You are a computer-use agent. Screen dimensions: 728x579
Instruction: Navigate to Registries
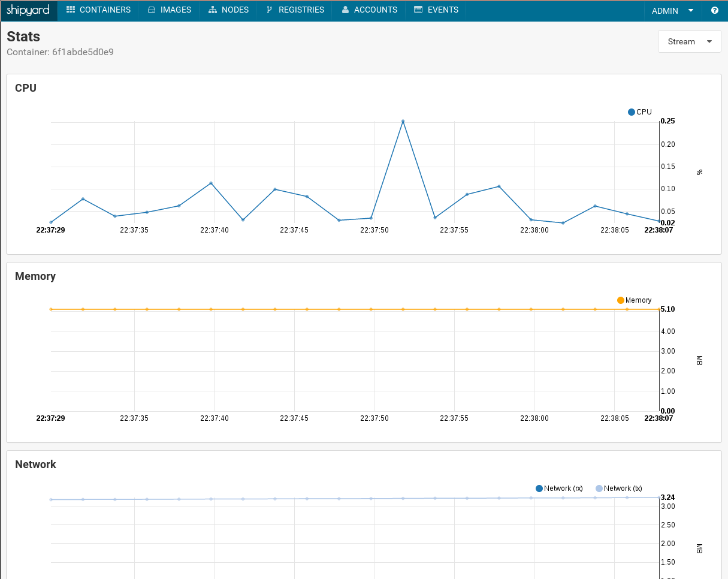coord(295,10)
